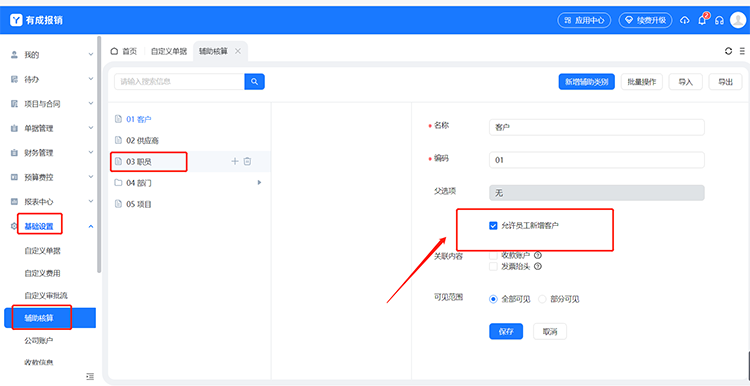Click 续费升级 upgrade button
This screenshot has width=750, height=386.
(x=645, y=20)
